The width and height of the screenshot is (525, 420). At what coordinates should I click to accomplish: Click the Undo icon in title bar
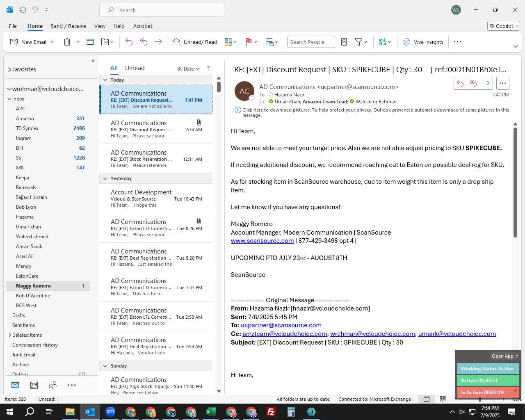(35, 9)
